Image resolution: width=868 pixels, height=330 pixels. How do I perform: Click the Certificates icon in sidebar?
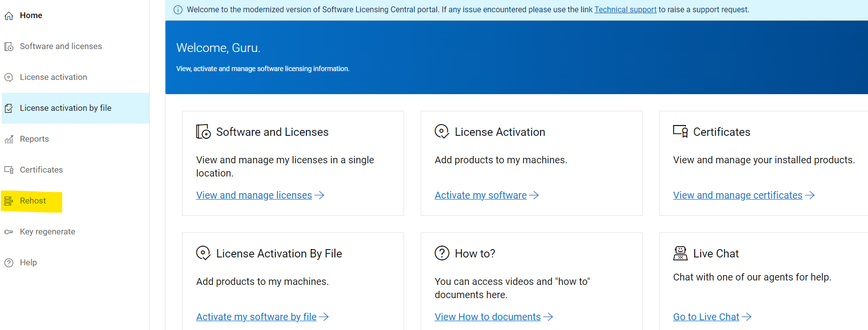tap(9, 170)
